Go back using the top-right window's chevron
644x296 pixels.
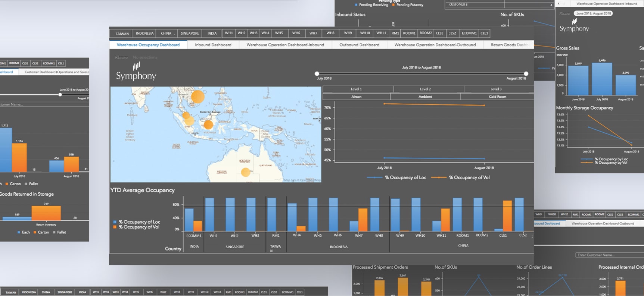point(559,3)
